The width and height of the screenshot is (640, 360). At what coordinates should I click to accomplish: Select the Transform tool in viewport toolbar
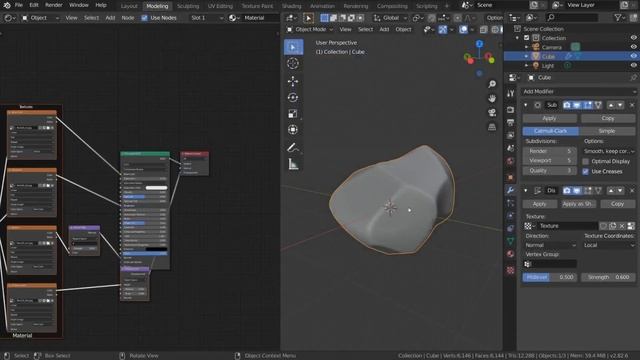[x=293, y=130]
